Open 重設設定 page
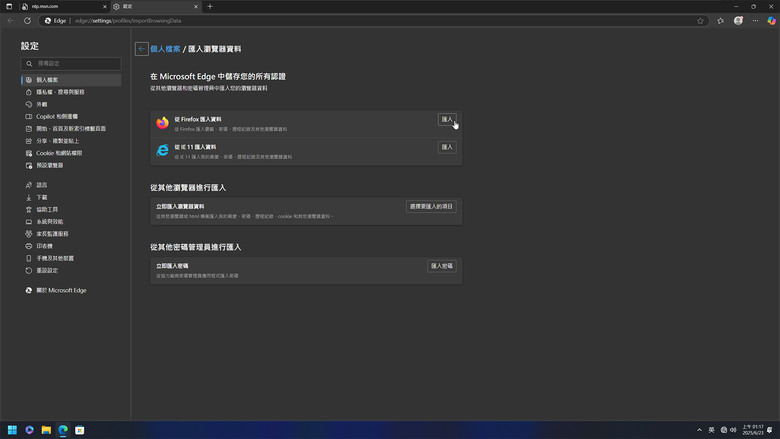This screenshot has height=439, width=780. coord(71,270)
